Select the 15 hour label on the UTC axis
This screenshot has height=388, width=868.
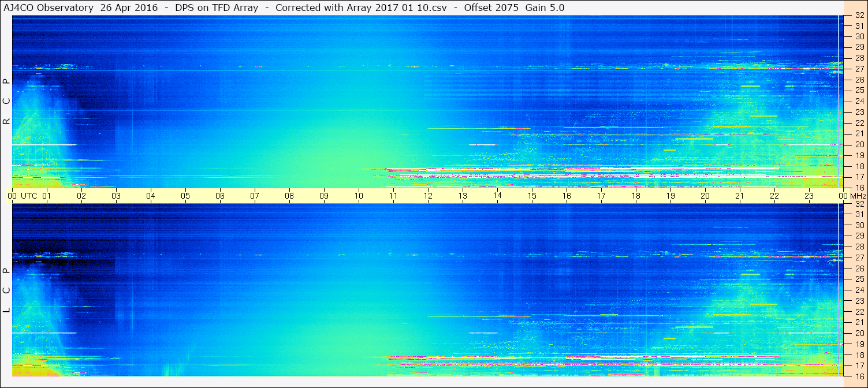coord(532,196)
